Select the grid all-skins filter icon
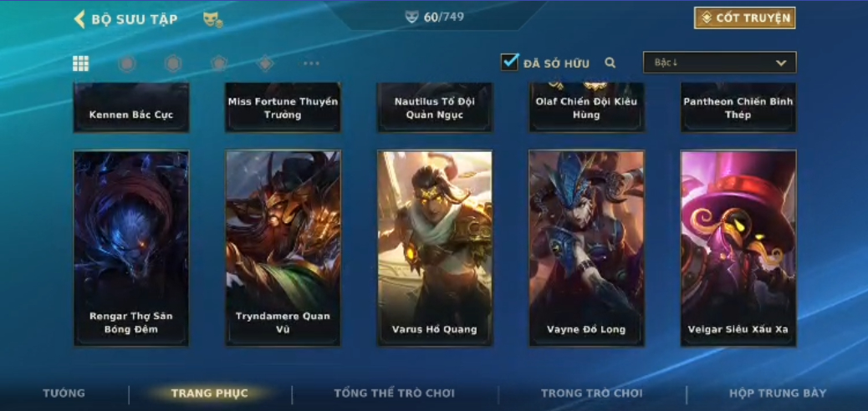 pos(81,63)
